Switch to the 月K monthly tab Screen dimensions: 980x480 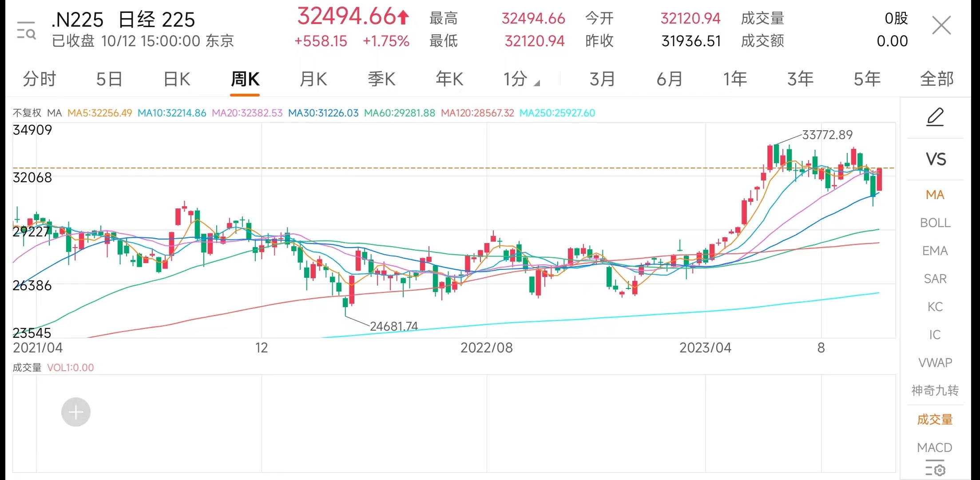pyautogui.click(x=313, y=80)
